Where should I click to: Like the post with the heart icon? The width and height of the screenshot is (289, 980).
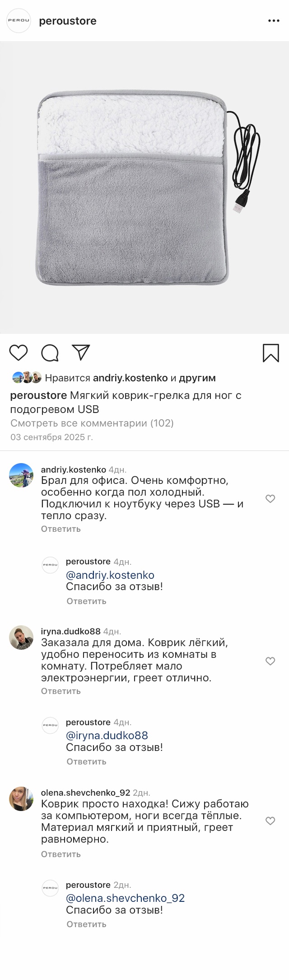[x=19, y=352]
